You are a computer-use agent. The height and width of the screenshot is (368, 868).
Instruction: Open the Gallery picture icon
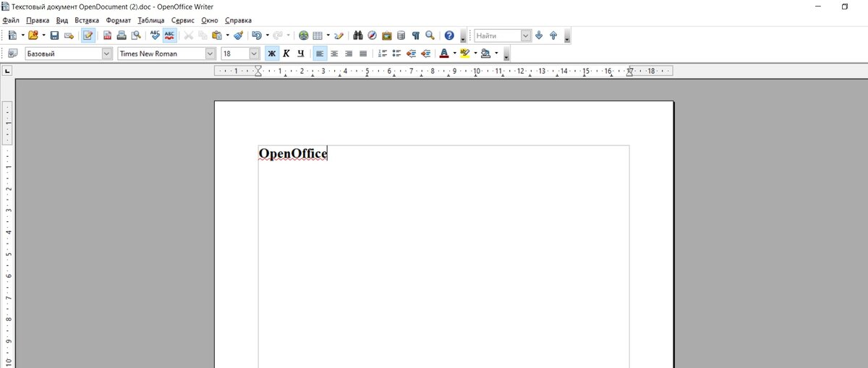click(386, 35)
